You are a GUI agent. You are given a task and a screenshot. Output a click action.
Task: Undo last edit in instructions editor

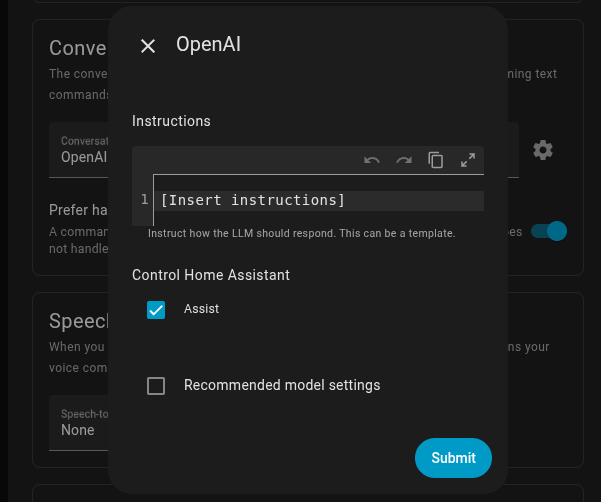371,160
